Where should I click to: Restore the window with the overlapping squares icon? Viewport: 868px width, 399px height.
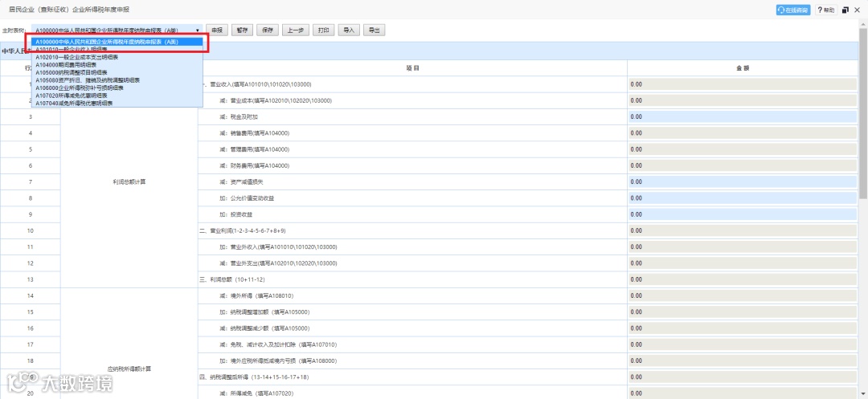coord(845,10)
